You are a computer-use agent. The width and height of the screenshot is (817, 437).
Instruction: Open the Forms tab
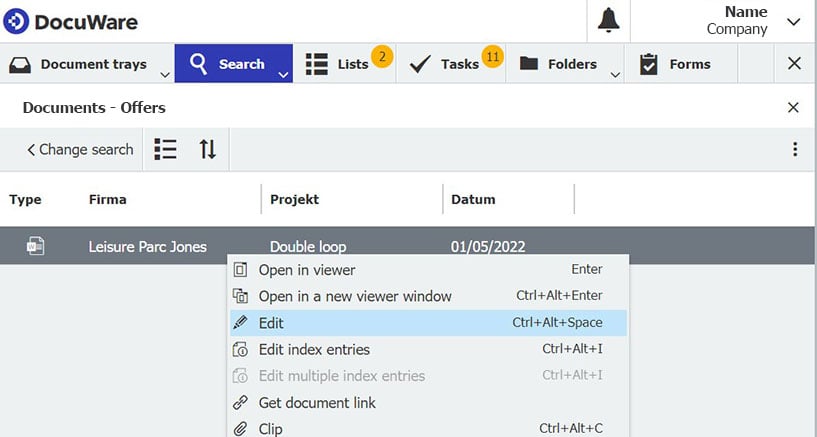tap(676, 64)
